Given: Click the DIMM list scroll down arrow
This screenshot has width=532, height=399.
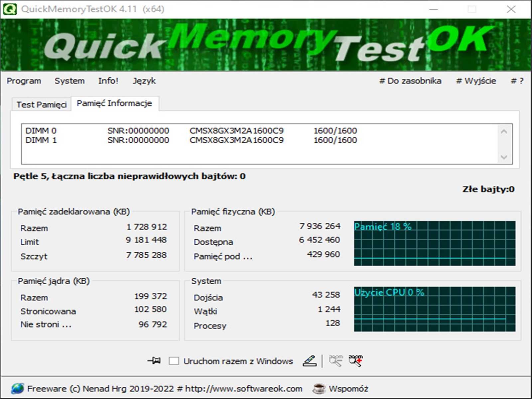Looking at the screenshot, I should coord(504,157).
